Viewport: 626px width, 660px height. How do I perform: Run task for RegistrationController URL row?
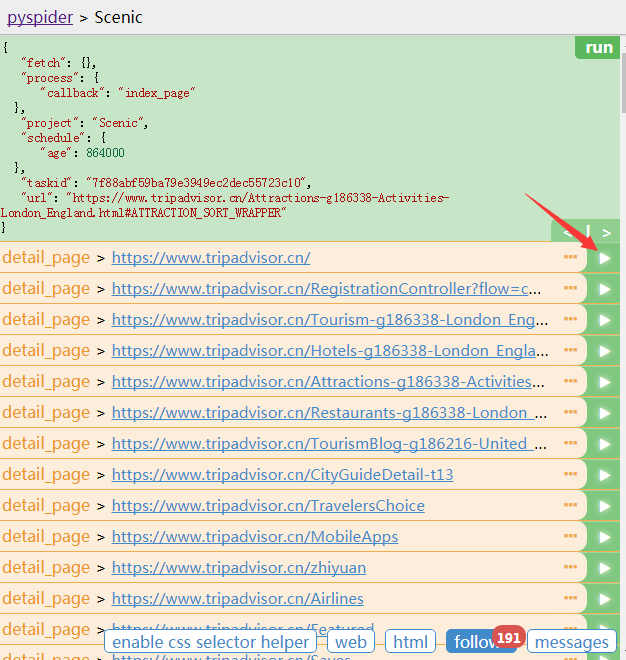pyautogui.click(x=605, y=289)
